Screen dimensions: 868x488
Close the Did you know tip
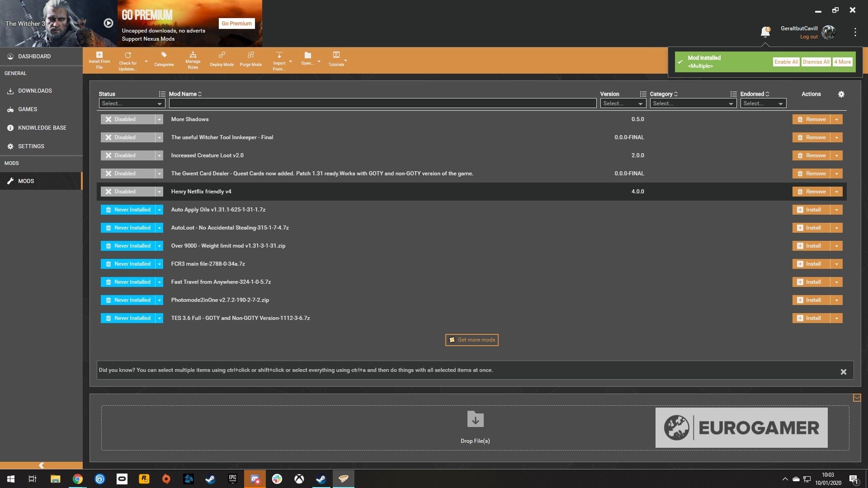click(843, 372)
